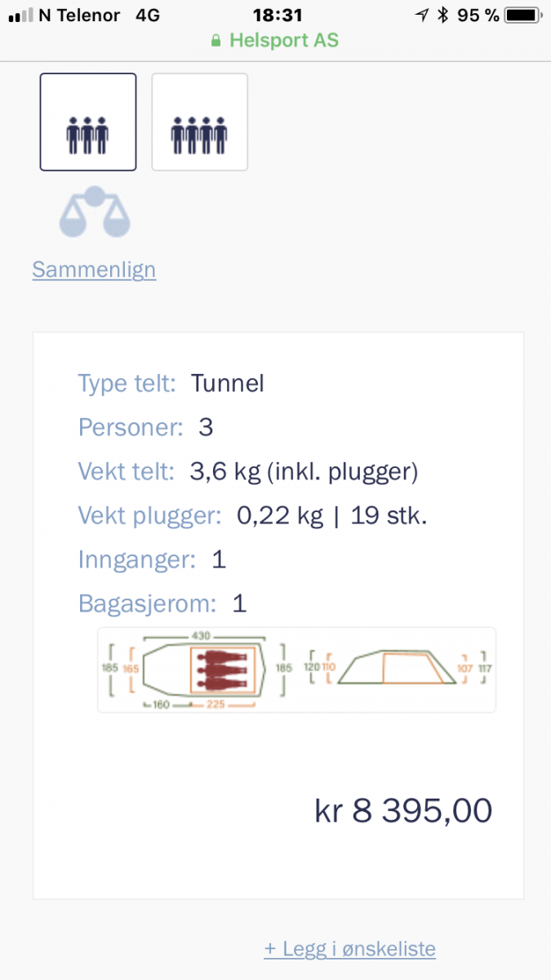Tap the price kr 8 395,00
The height and width of the screenshot is (980, 551).
tap(403, 811)
